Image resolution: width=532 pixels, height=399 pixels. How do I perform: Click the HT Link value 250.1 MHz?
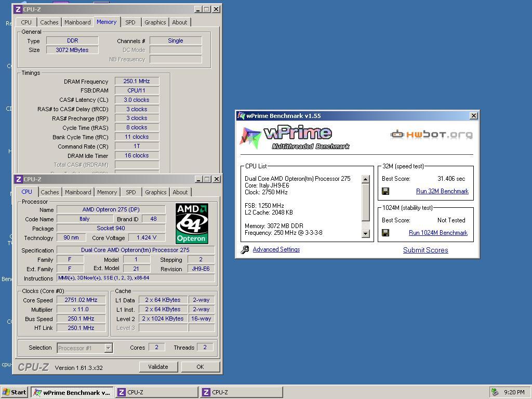[81, 328]
